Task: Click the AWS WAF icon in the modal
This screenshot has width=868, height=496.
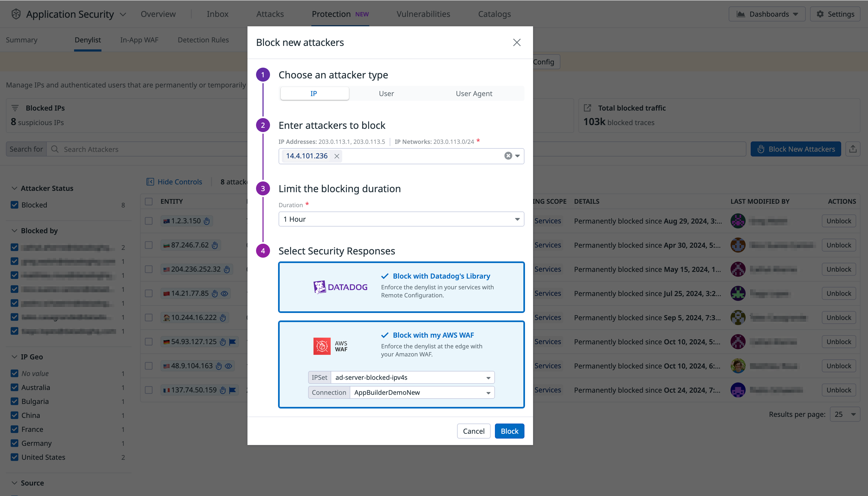Action: click(321, 346)
